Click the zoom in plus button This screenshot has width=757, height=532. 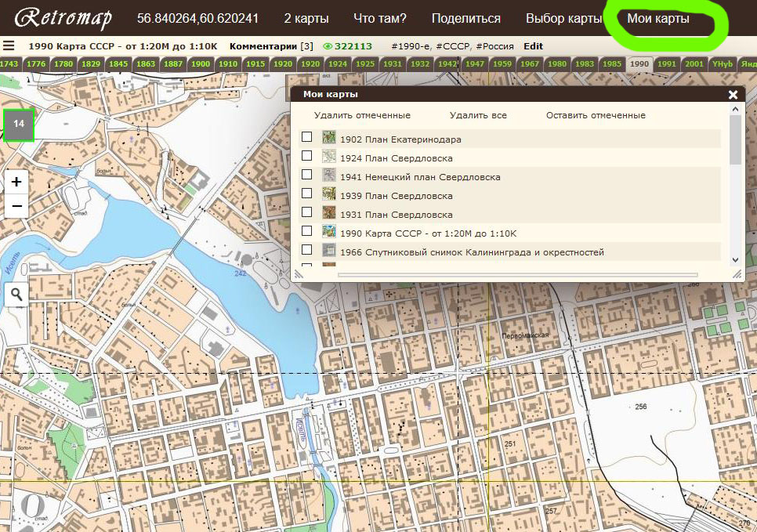pyautogui.click(x=16, y=182)
